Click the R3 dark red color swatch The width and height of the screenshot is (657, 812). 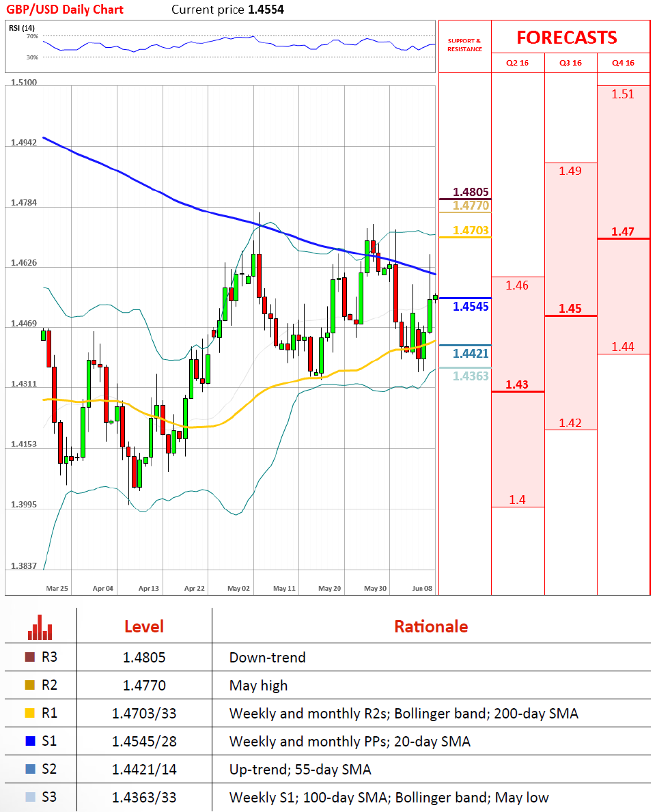click(x=30, y=657)
